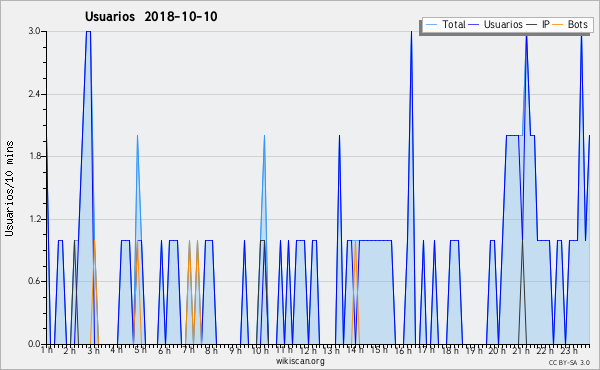Click the 'CC BY-SA 3.0' license text
Image resolution: width=600 pixels, height=370 pixels.
pyautogui.click(x=569, y=362)
